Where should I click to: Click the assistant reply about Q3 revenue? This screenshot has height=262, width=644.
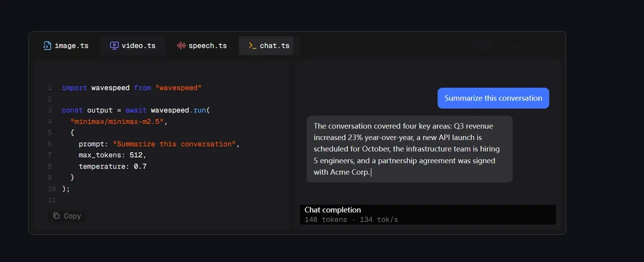410,149
